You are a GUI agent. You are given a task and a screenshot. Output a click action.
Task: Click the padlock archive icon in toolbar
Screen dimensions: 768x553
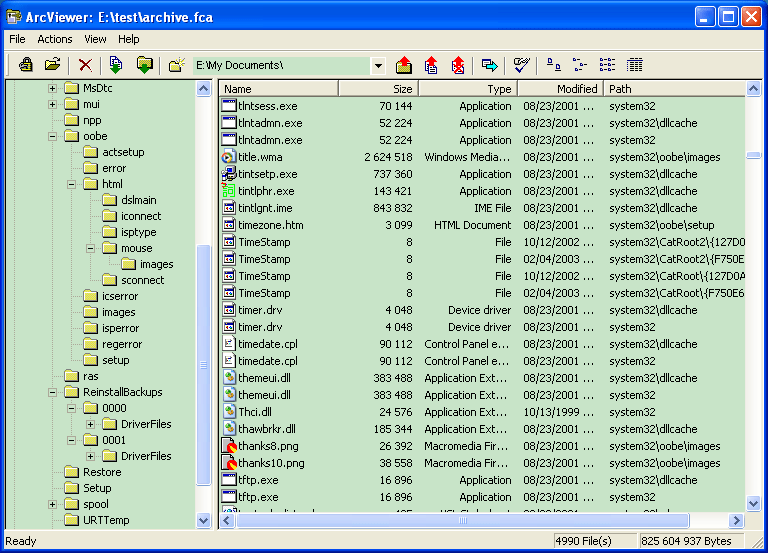pyautogui.click(x=25, y=65)
